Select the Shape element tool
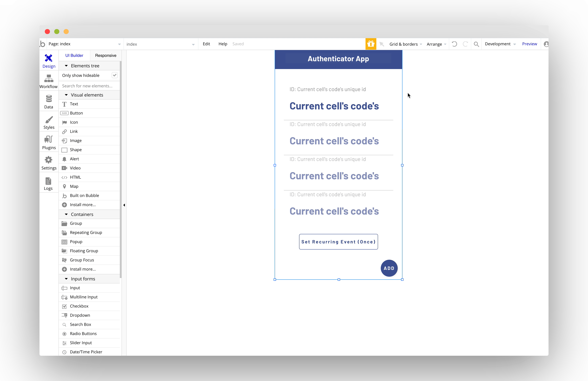The height and width of the screenshot is (381, 588). pyautogui.click(x=89, y=150)
